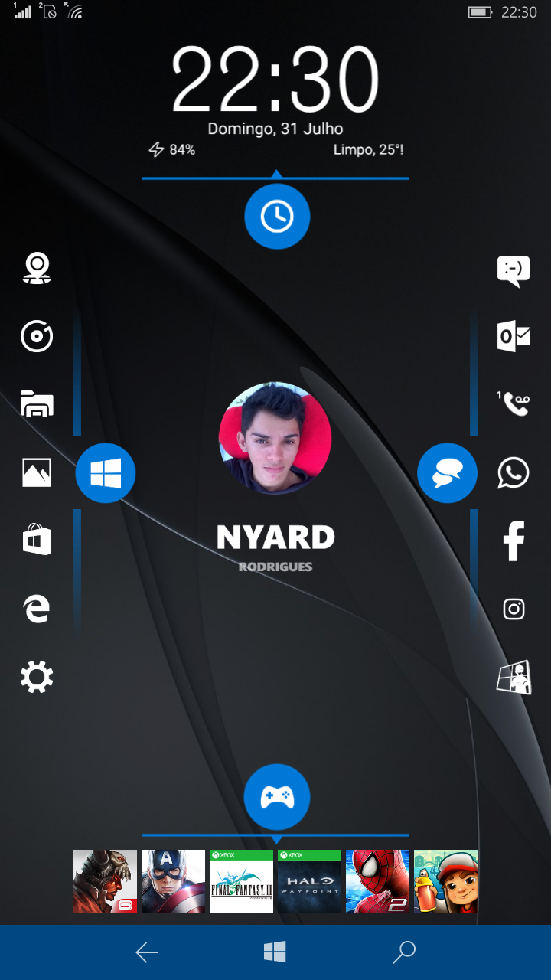Tap the weather text Limpo, 25°

(x=369, y=150)
